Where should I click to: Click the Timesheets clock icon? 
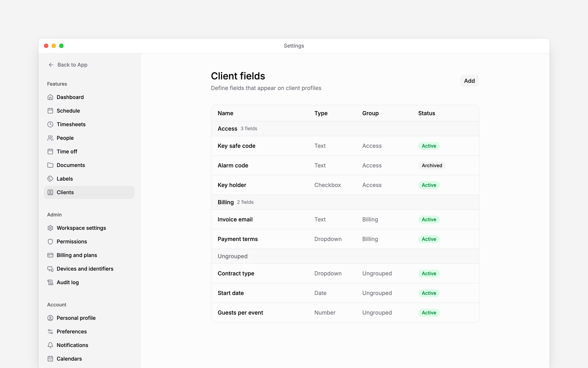click(x=50, y=124)
